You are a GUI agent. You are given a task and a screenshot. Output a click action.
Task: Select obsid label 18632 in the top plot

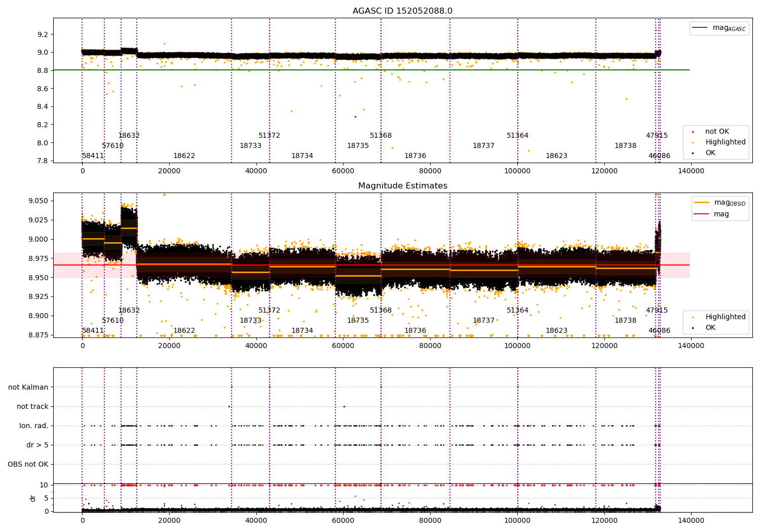[x=129, y=136]
